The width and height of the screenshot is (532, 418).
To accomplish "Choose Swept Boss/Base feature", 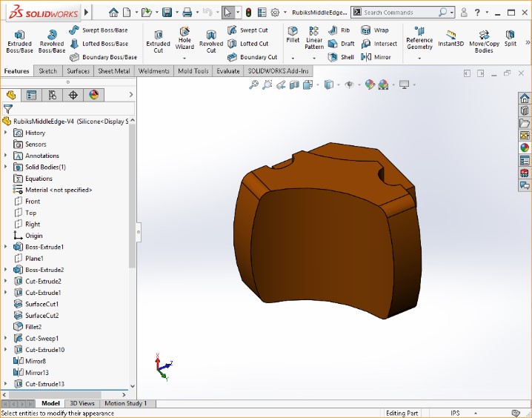I will [99, 30].
